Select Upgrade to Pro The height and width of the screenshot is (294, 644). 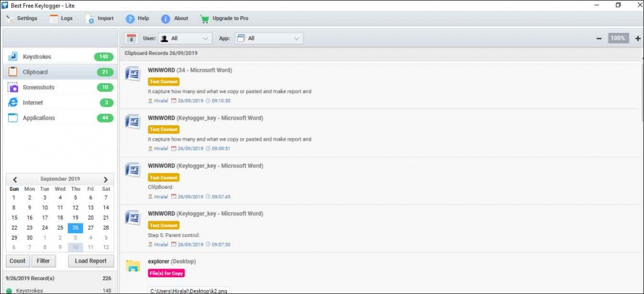click(224, 19)
